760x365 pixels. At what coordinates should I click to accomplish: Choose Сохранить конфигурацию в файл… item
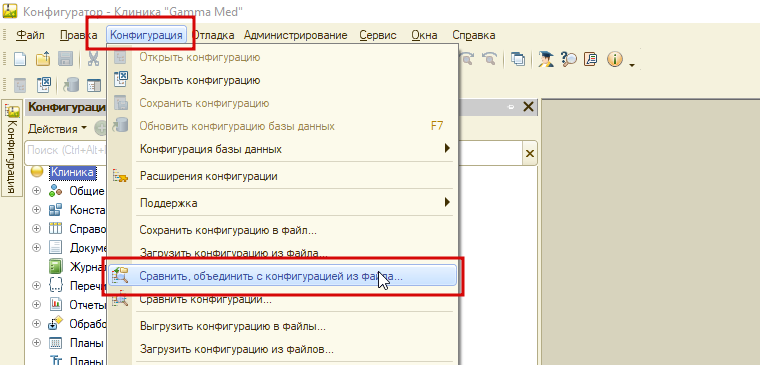282,230
